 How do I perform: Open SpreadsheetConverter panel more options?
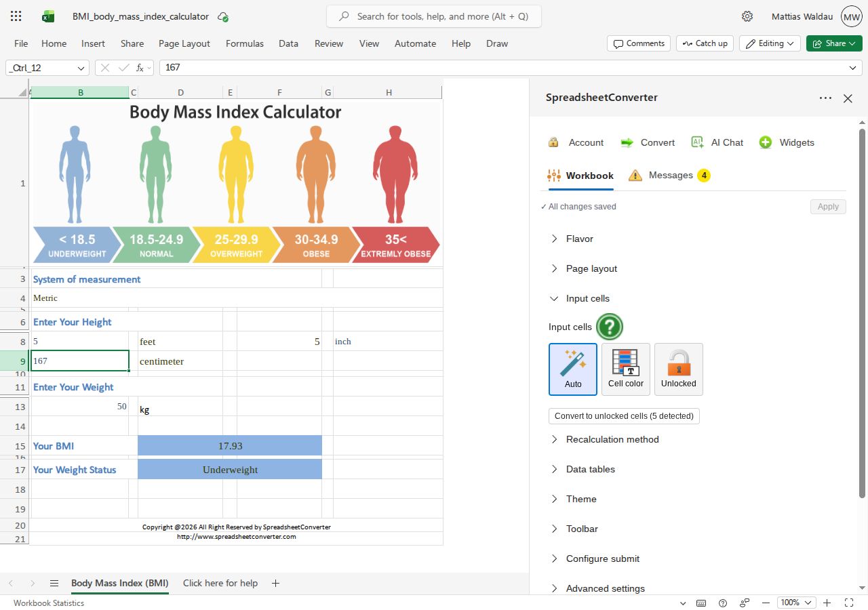[825, 98]
